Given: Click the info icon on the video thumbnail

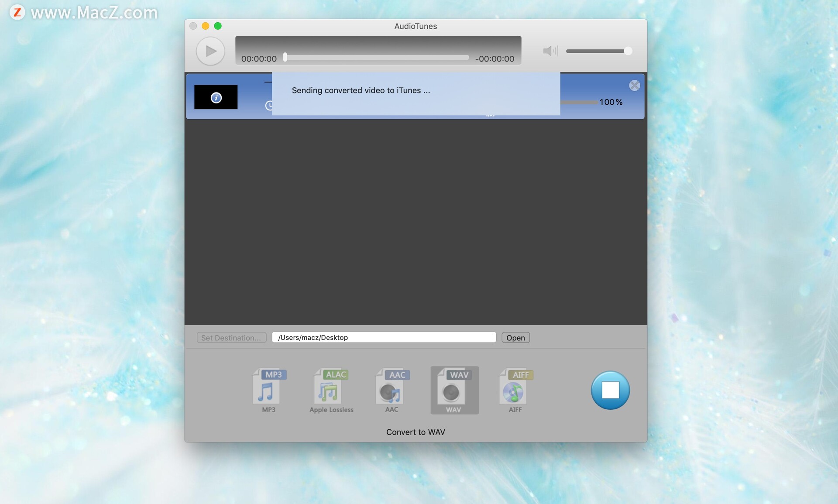Looking at the screenshot, I should point(216,97).
